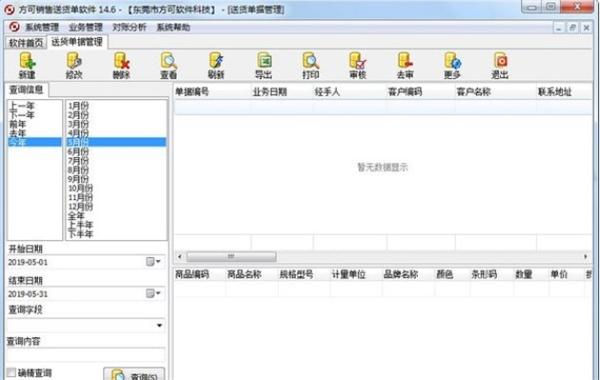Select 4月份 in the month list

[x=117, y=133]
